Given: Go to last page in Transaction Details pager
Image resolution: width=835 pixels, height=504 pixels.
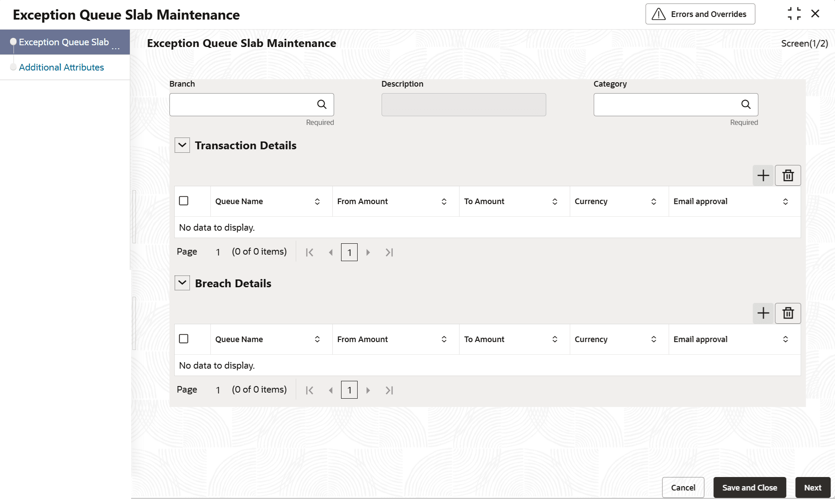Looking at the screenshot, I should (389, 252).
